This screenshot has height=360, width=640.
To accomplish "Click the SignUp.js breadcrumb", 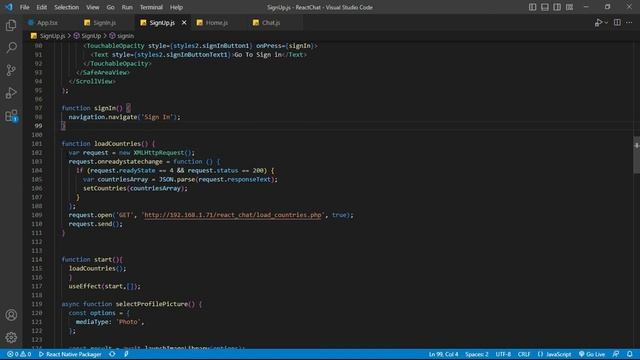I will click(52, 36).
